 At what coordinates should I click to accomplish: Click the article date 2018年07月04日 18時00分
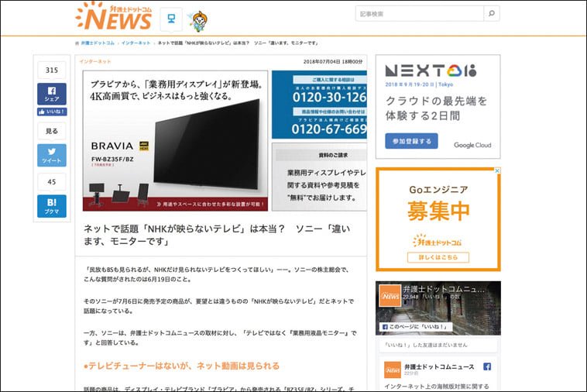click(333, 61)
